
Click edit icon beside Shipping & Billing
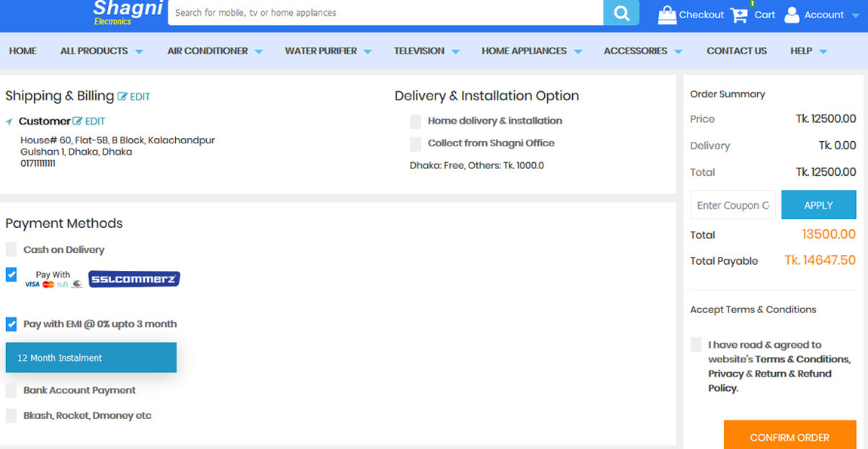122,97
